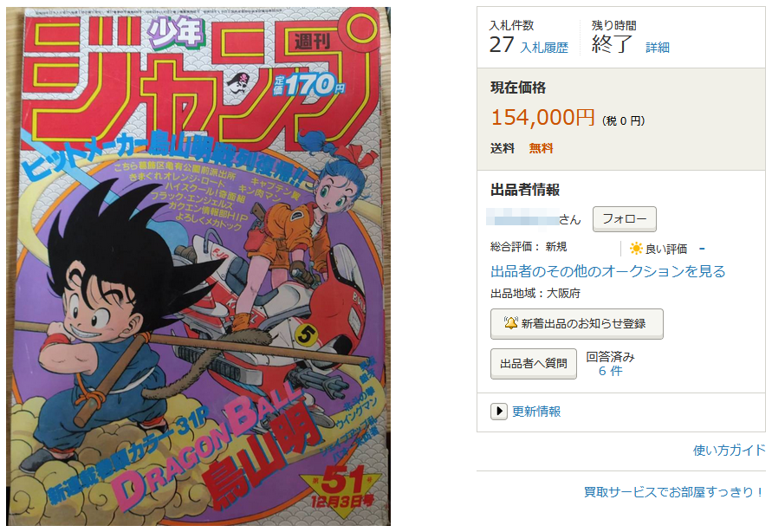View 出品者のその他のオークションを見る link
This screenshot has height=532, width=772.
[x=607, y=271]
